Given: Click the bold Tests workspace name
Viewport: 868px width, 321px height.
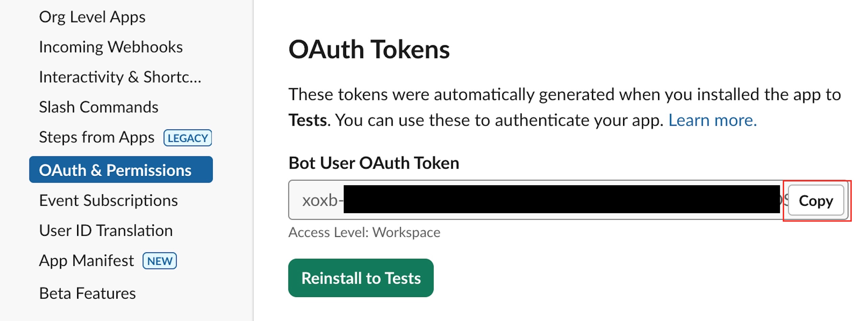Looking at the screenshot, I should pos(307,120).
